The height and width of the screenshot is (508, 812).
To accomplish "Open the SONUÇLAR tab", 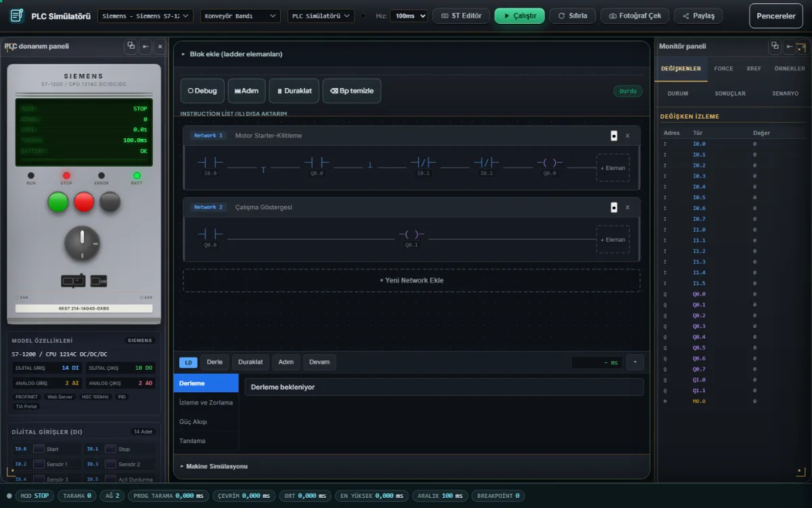I will (x=730, y=93).
